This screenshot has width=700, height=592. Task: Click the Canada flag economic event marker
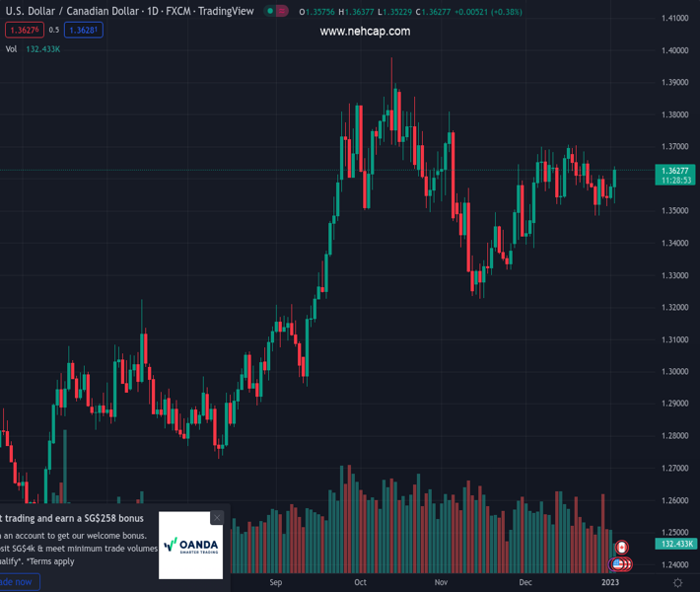(621, 548)
